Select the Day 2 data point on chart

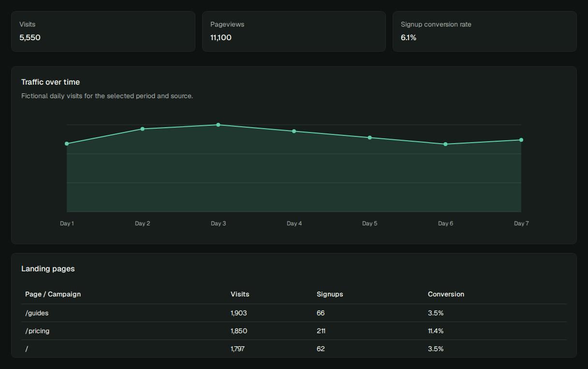(x=143, y=129)
